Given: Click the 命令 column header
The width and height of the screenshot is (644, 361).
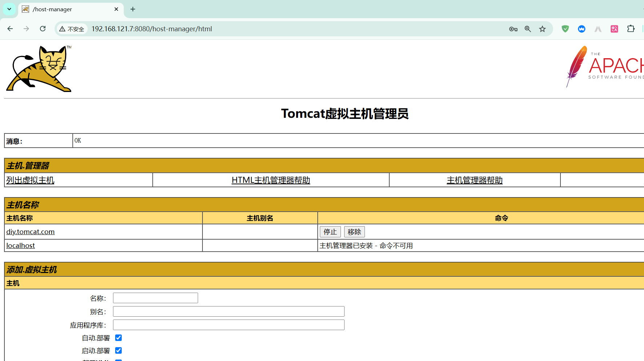Looking at the screenshot, I should [x=502, y=218].
